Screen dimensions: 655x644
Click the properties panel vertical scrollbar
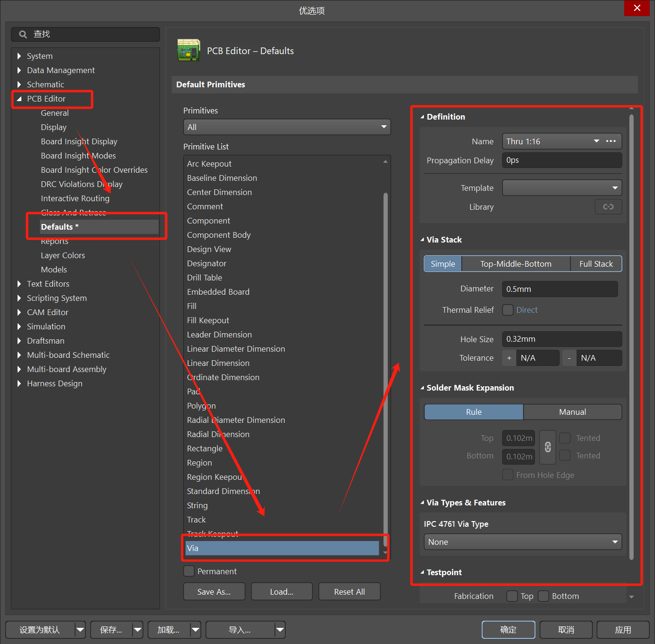[631, 332]
